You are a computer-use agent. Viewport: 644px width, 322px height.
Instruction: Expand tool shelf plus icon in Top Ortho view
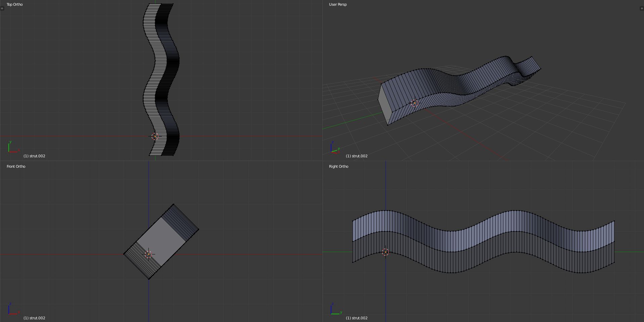2,8
